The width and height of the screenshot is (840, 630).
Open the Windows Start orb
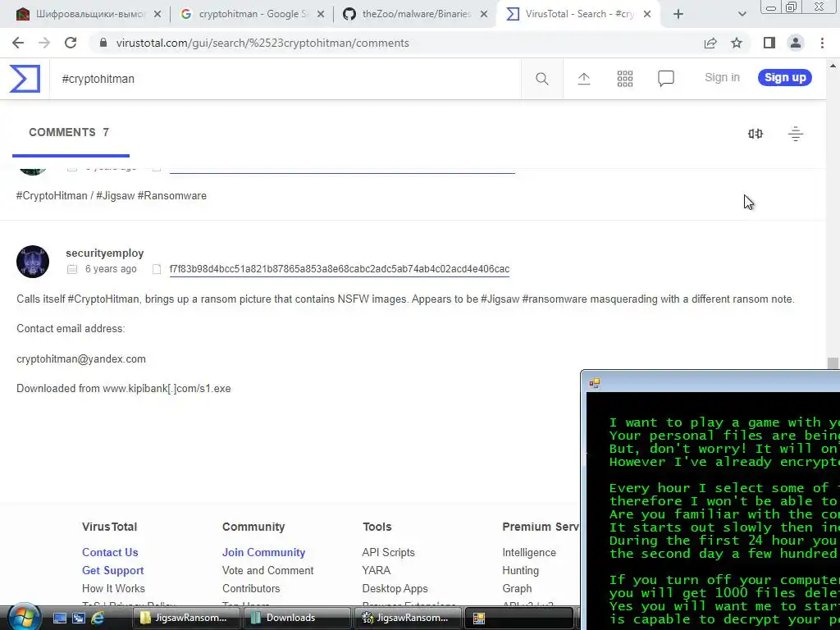click(23, 617)
